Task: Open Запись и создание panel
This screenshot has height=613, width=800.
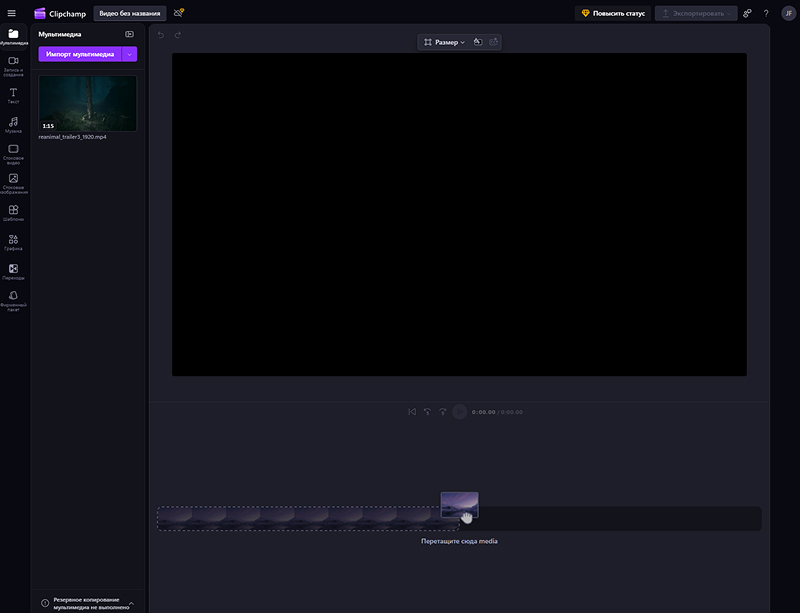Action: pyautogui.click(x=13, y=62)
